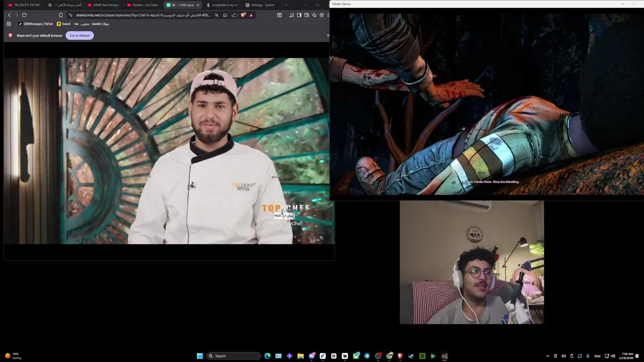Switch to songbattle.io tab
The image size is (644, 362).
222,5
